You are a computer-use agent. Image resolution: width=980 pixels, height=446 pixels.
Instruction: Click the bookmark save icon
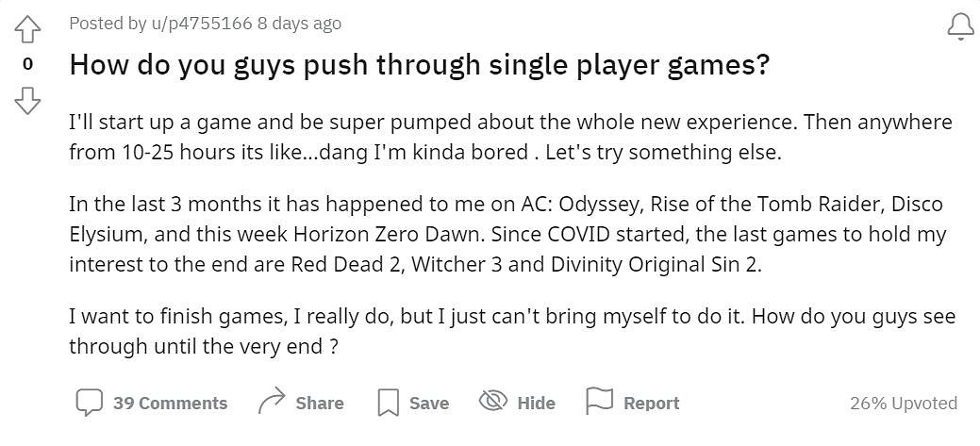click(x=388, y=403)
